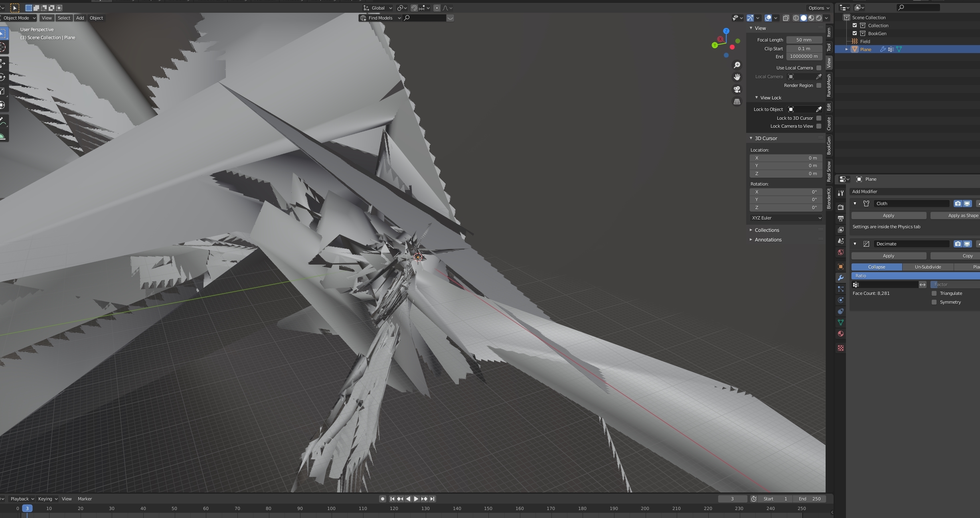Image resolution: width=980 pixels, height=518 pixels.
Task: Enable Triangulate checkbox in Decimate
Action: pyautogui.click(x=934, y=293)
